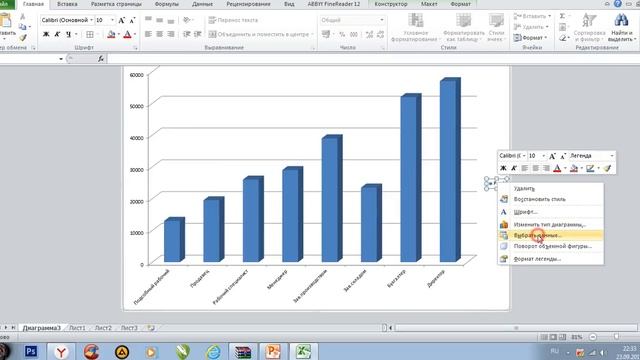The image size is (640, 360).
Task: Click the ribbon red font color icon
Action: coord(127,34)
